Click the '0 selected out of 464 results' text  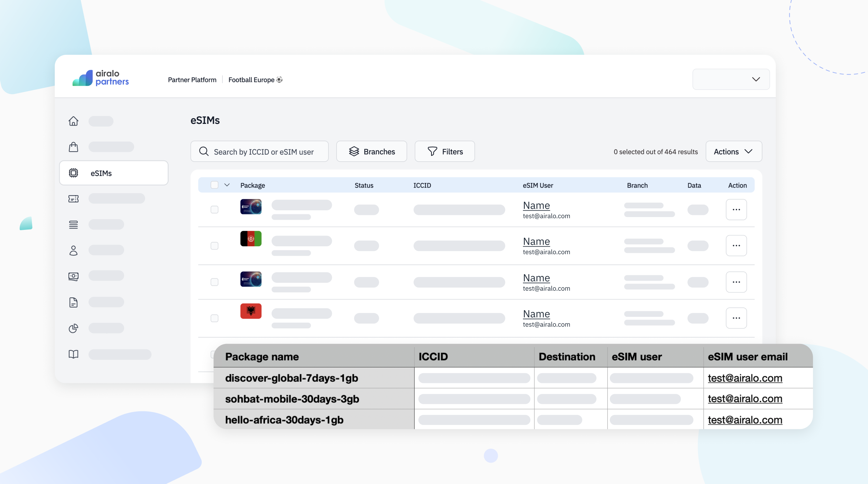coord(655,152)
